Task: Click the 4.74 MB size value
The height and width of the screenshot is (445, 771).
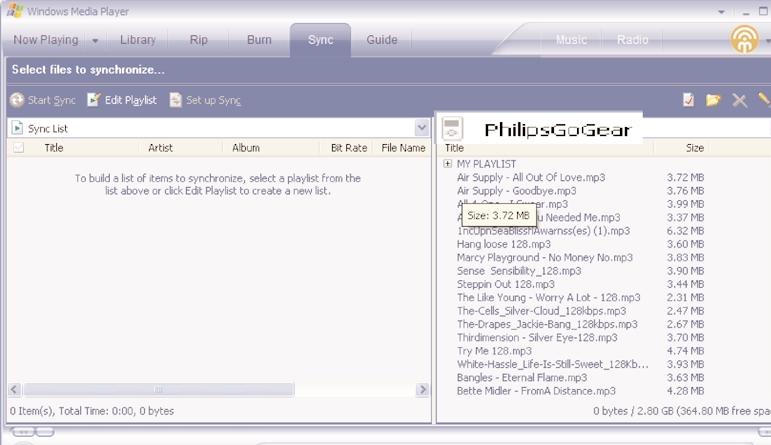Action: (685, 351)
